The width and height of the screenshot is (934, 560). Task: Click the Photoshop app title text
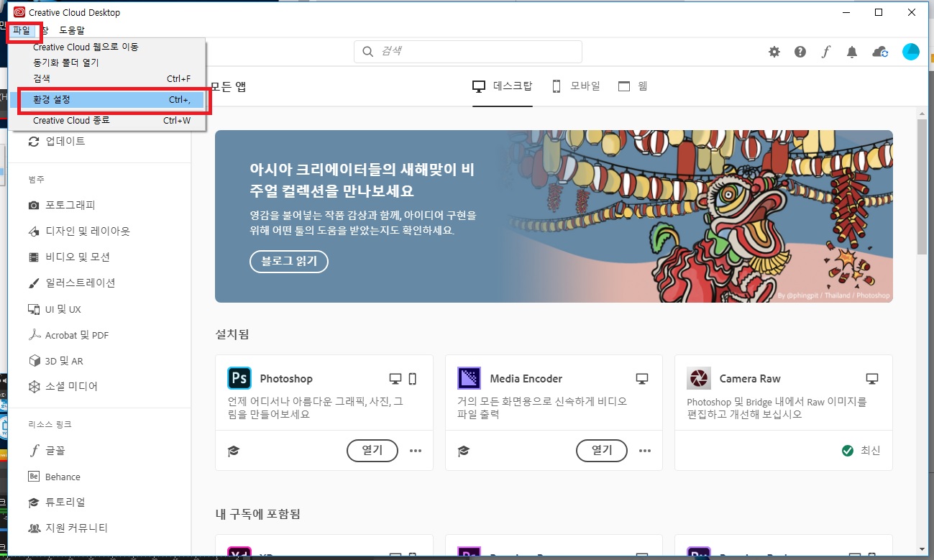286,378
